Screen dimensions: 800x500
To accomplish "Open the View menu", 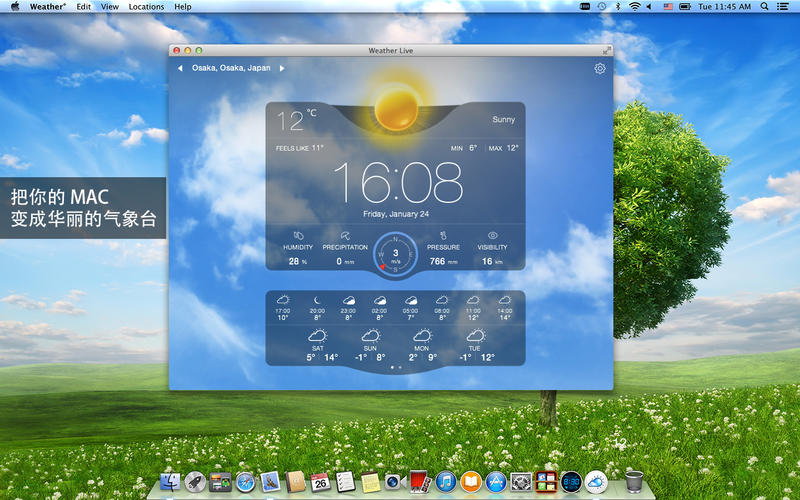I will click(x=110, y=7).
